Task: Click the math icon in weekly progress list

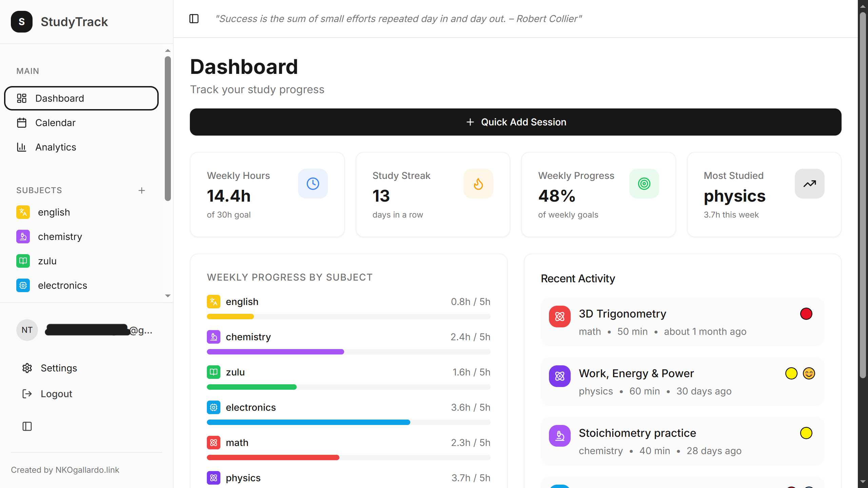Action: point(214,443)
